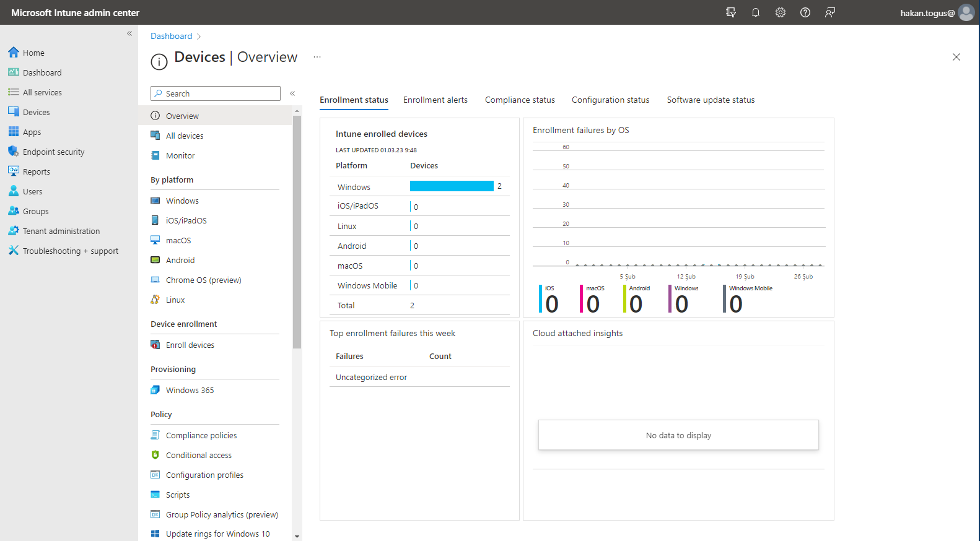The height and width of the screenshot is (541, 980).
Task: Click the Uncategorized error row
Action: [419, 377]
